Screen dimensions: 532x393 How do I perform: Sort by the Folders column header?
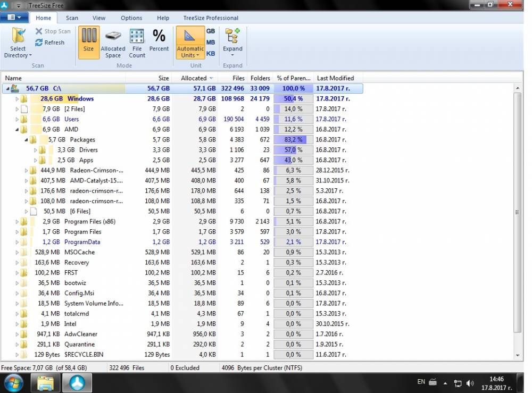(260, 78)
